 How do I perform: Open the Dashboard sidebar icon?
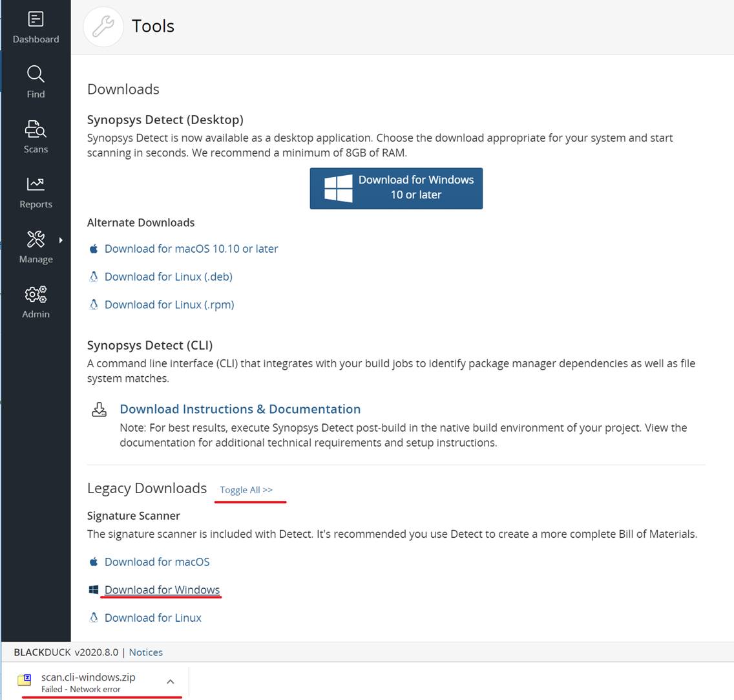36,20
